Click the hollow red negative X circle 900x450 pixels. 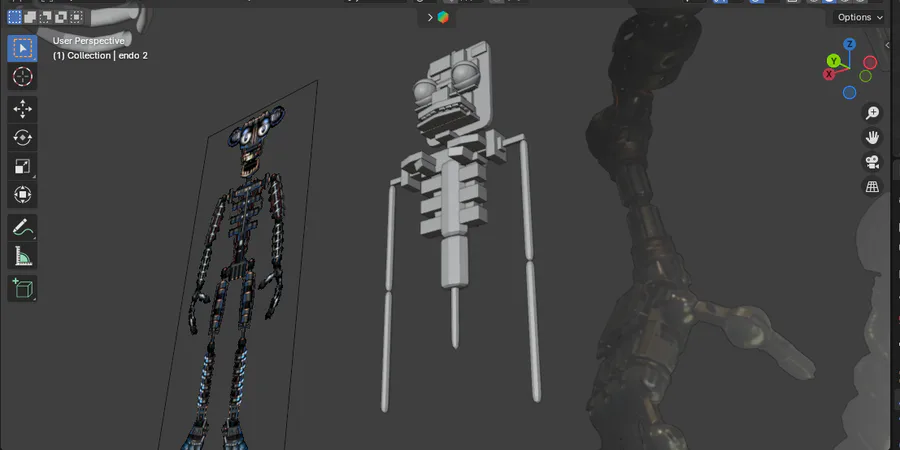(871, 63)
